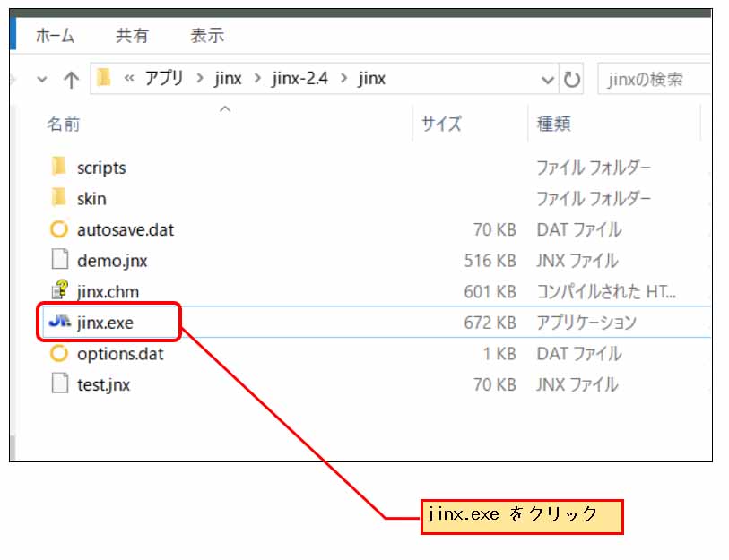This screenshot has width=729, height=560.
Task: Click the test.jnx file icon
Action: coord(59,384)
